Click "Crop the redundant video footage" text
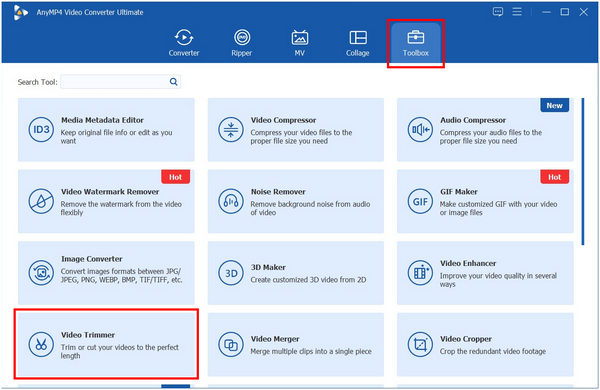 pyautogui.click(x=493, y=351)
